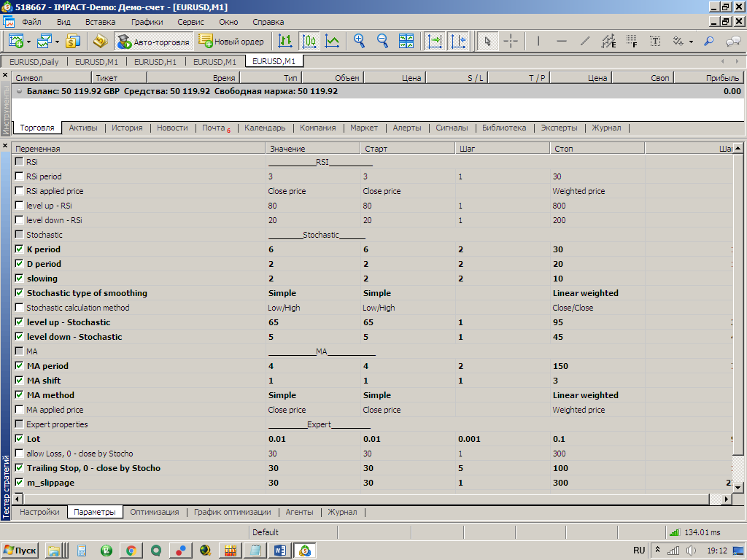The width and height of the screenshot is (747, 560).
Task: Click the New chart toolbar icon
Action: [16, 42]
